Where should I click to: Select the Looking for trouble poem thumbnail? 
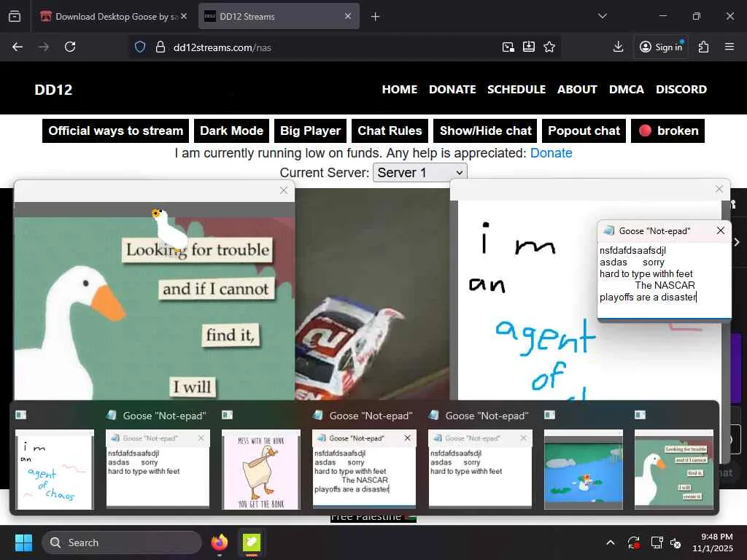pyautogui.click(x=673, y=469)
